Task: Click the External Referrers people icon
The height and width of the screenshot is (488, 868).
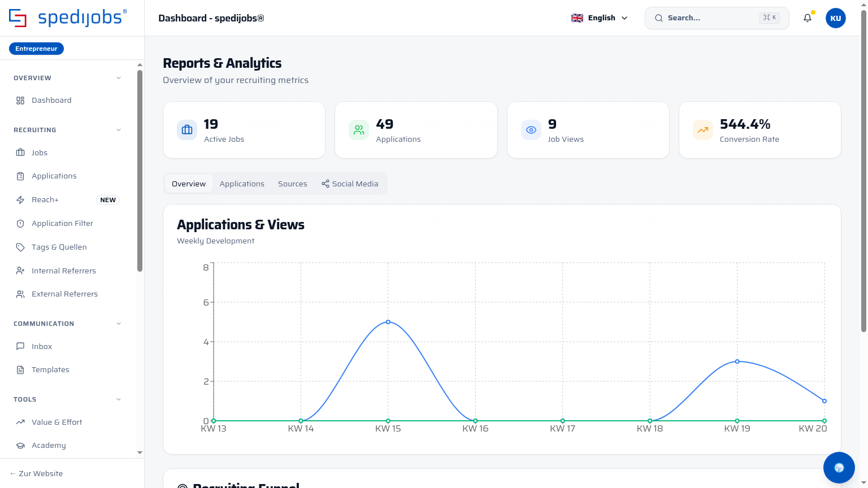Action: (20, 294)
